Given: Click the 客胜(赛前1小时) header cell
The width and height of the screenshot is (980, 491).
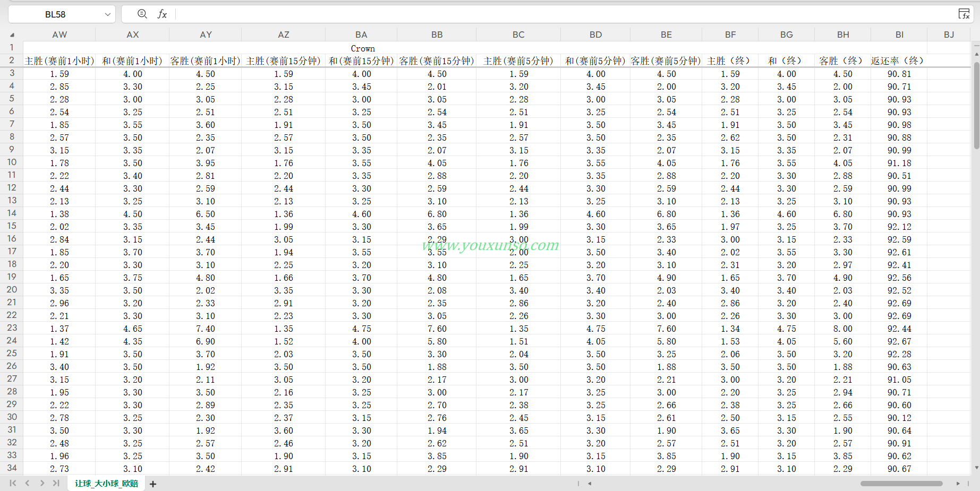Looking at the screenshot, I should pyautogui.click(x=206, y=61).
